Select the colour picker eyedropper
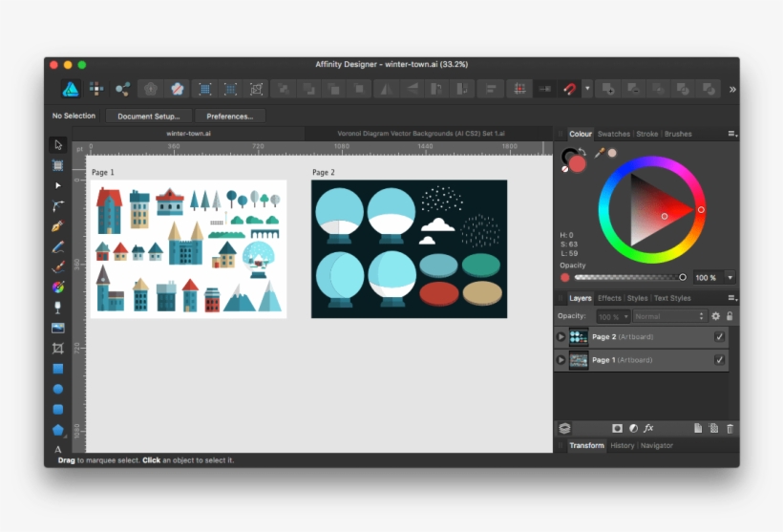The image size is (783, 532). (600, 153)
